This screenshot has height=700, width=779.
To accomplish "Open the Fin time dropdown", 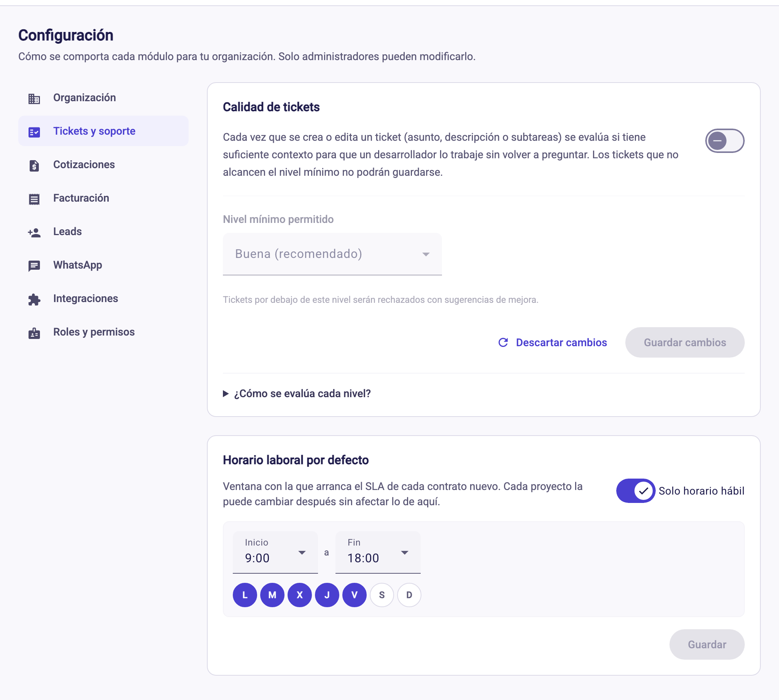I will coord(378,552).
